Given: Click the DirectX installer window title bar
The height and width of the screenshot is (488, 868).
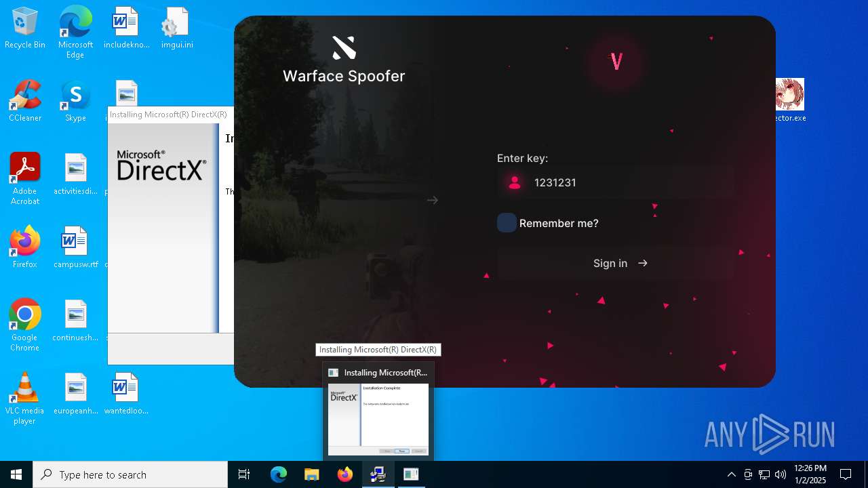Looking at the screenshot, I should (x=171, y=115).
